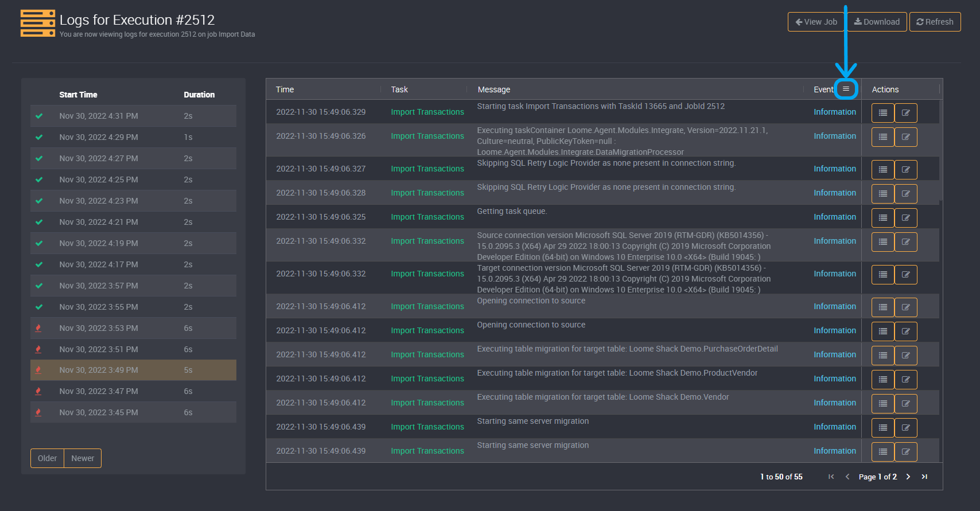Open the Event column filter menu
The width and height of the screenshot is (980, 511).
tap(846, 89)
